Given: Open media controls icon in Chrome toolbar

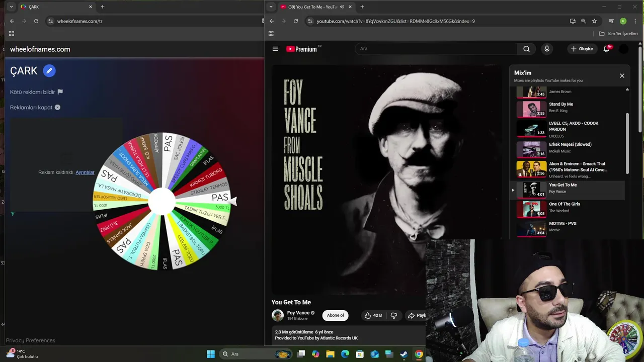Looking at the screenshot, I should pyautogui.click(x=611, y=21).
